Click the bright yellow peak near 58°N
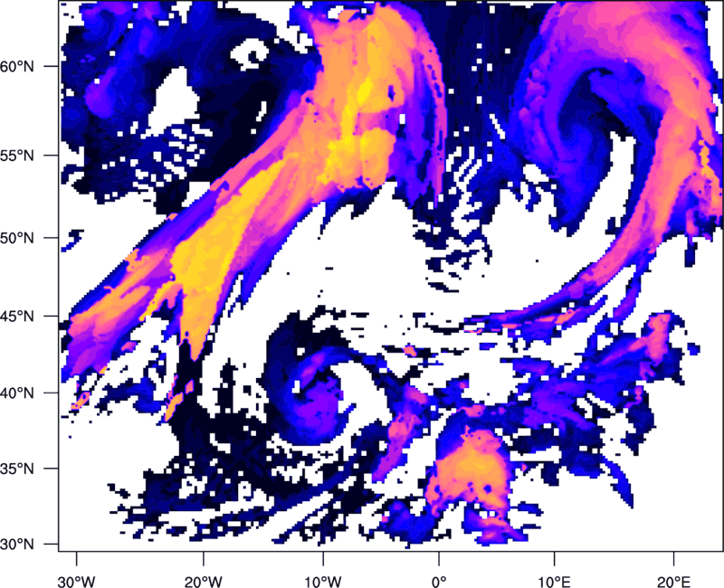The image size is (724, 588). tap(366, 88)
